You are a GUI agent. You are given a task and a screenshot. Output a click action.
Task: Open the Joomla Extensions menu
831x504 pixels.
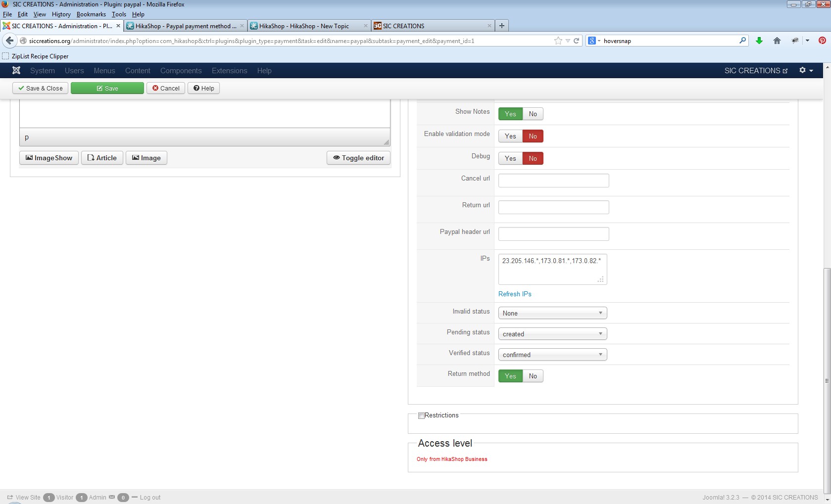(x=230, y=71)
